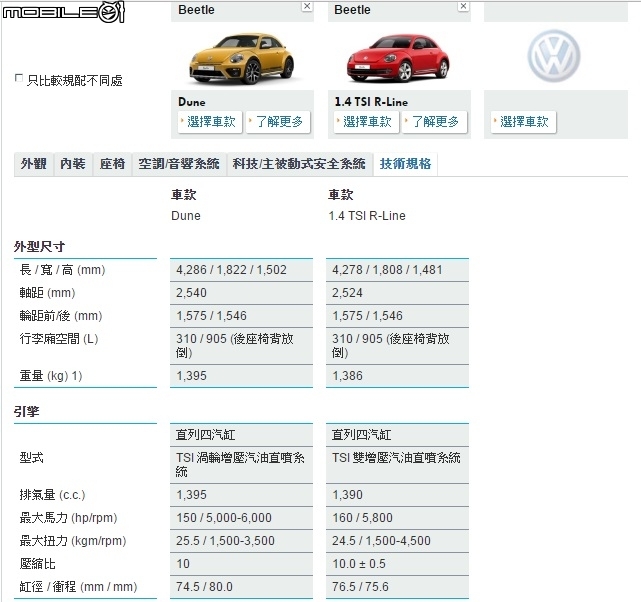
Task: Switch to the 內裝 tab
Action: tap(73, 164)
